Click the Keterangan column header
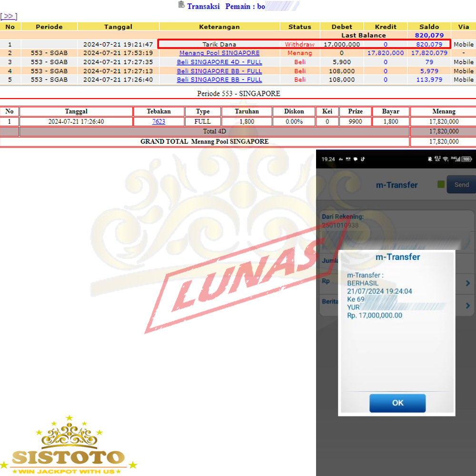The width and height of the screenshot is (476, 476). tap(219, 27)
